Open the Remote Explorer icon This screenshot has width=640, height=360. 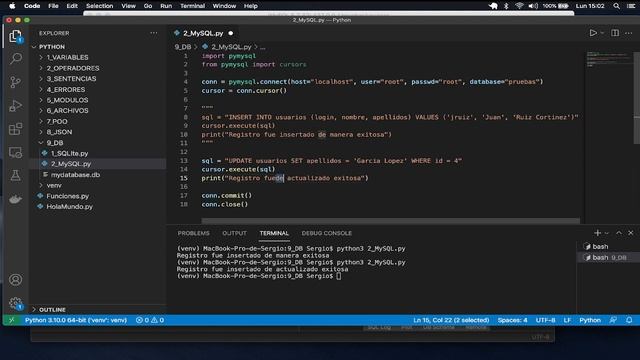[x=16, y=153]
